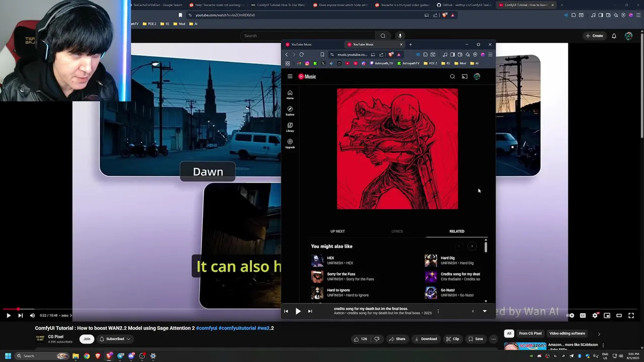Go to Home in YouTube Music sidebar

[x=290, y=95]
